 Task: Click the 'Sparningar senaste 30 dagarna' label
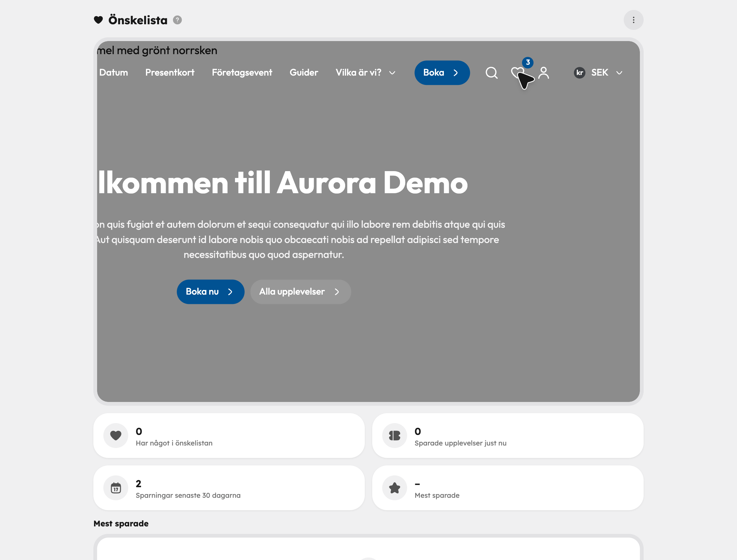tap(188, 495)
